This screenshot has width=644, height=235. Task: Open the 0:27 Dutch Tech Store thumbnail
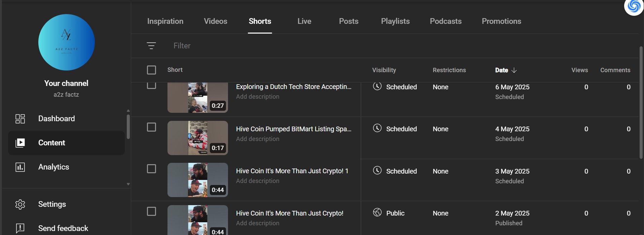coord(198,98)
